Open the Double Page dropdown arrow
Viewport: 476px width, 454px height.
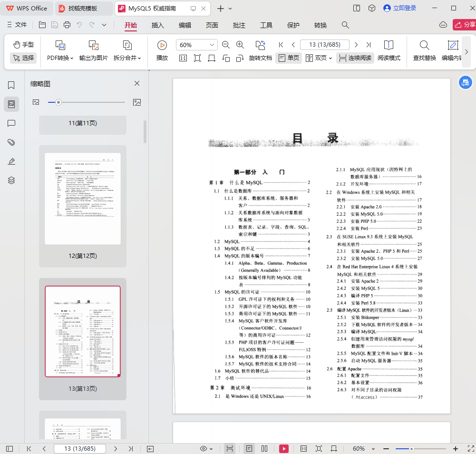coord(330,58)
